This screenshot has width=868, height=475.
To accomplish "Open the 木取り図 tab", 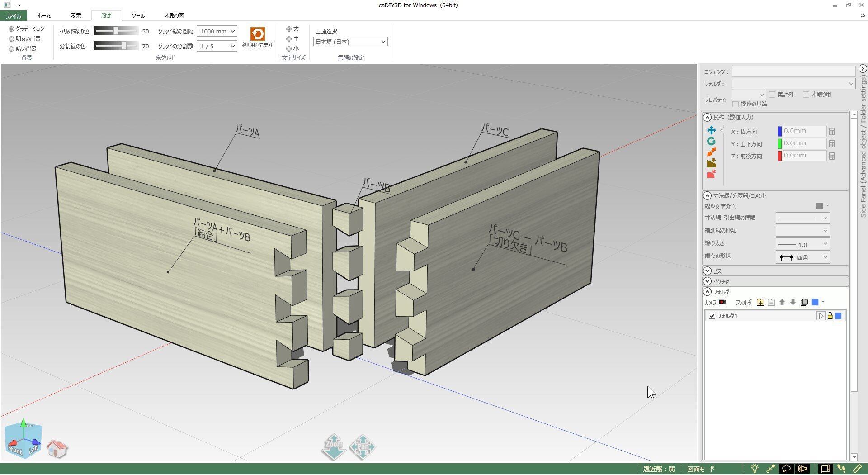I will (x=174, y=15).
